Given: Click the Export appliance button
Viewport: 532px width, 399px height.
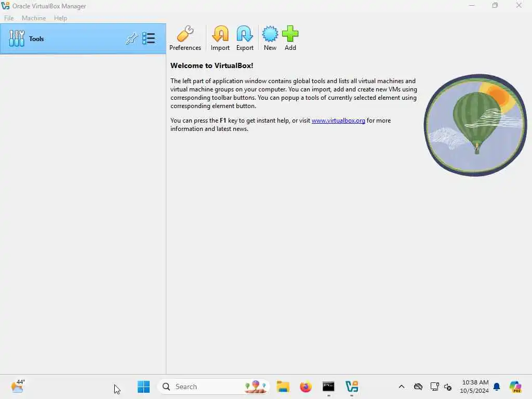Looking at the screenshot, I should click(x=245, y=38).
